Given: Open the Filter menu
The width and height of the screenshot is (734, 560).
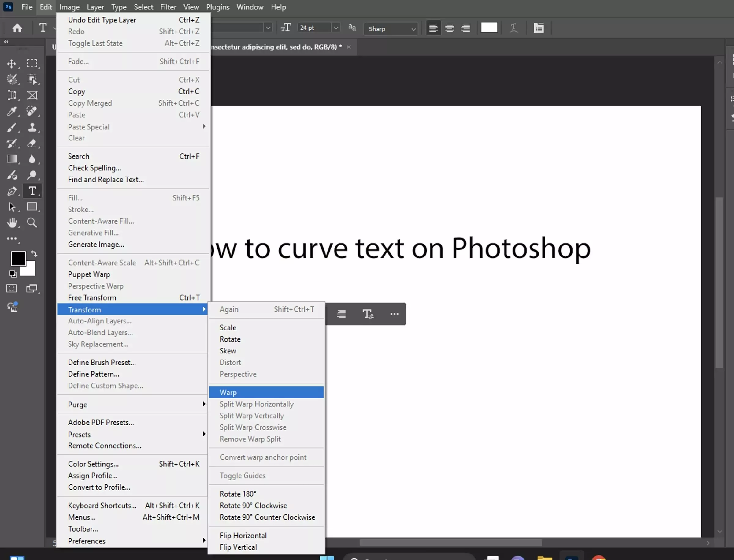Looking at the screenshot, I should 168,7.
